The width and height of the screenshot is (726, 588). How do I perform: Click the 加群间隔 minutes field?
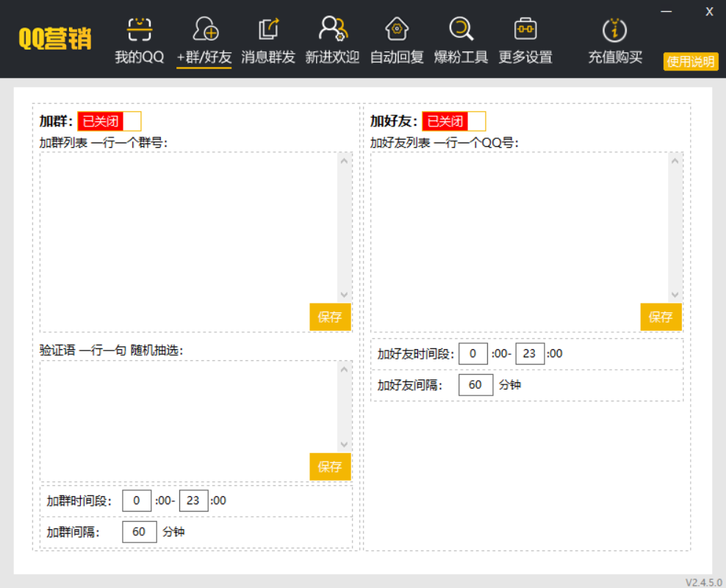click(x=140, y=532)
